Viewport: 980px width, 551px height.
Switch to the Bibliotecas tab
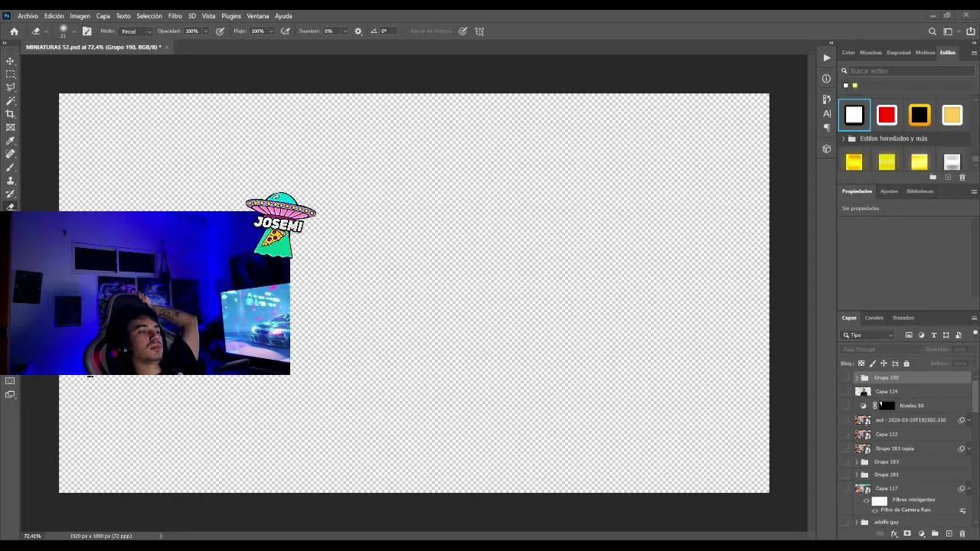[920, 191]
